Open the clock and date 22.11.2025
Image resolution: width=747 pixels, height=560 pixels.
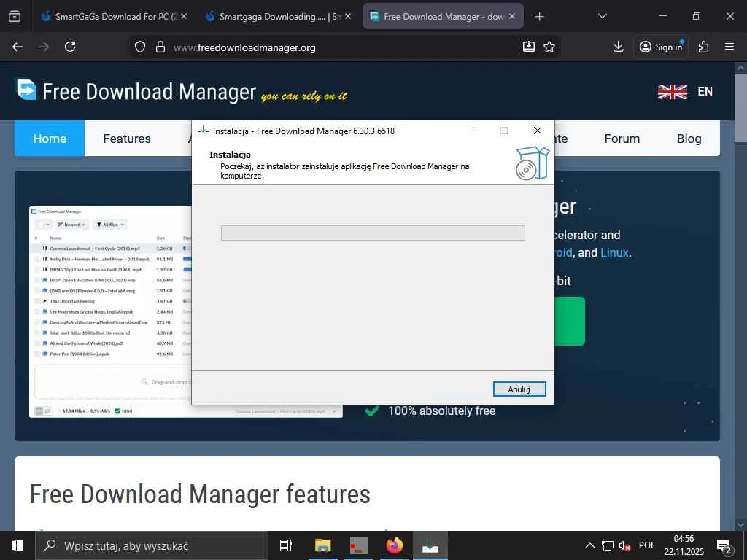coord(684,545)
